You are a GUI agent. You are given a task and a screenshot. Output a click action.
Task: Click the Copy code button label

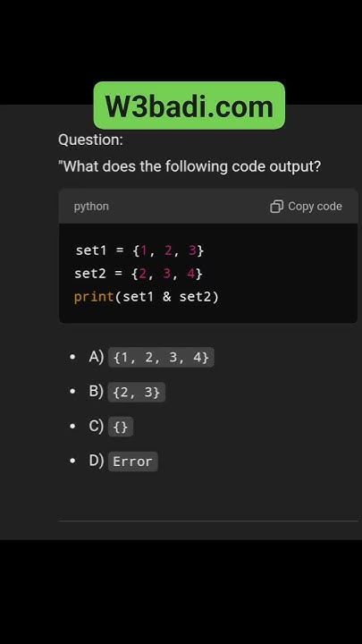point(315,207)
